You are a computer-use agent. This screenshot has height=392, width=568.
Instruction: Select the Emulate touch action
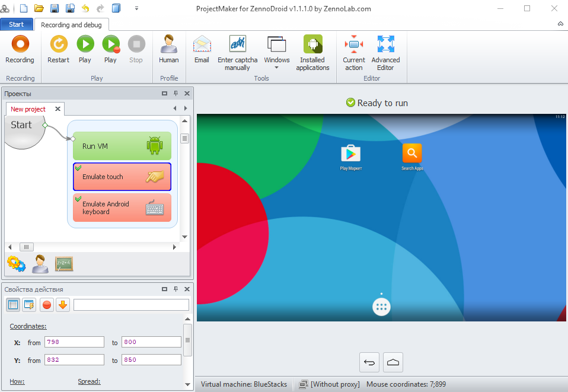pos(122,177)
